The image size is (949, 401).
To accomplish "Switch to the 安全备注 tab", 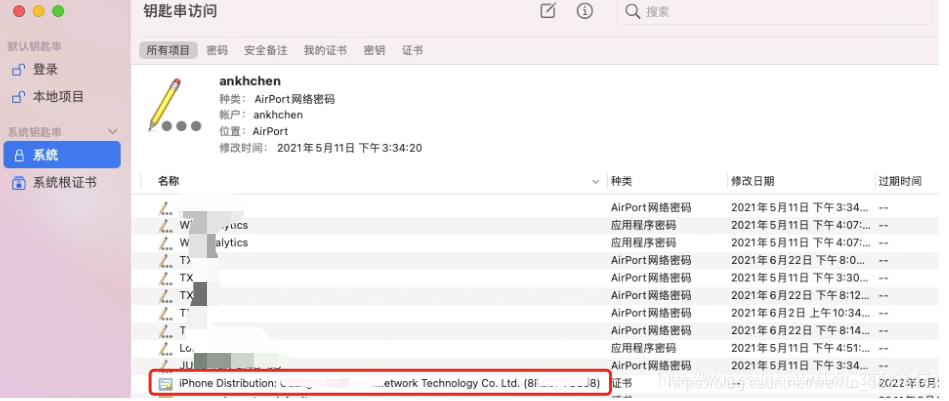I will point(266,50).
